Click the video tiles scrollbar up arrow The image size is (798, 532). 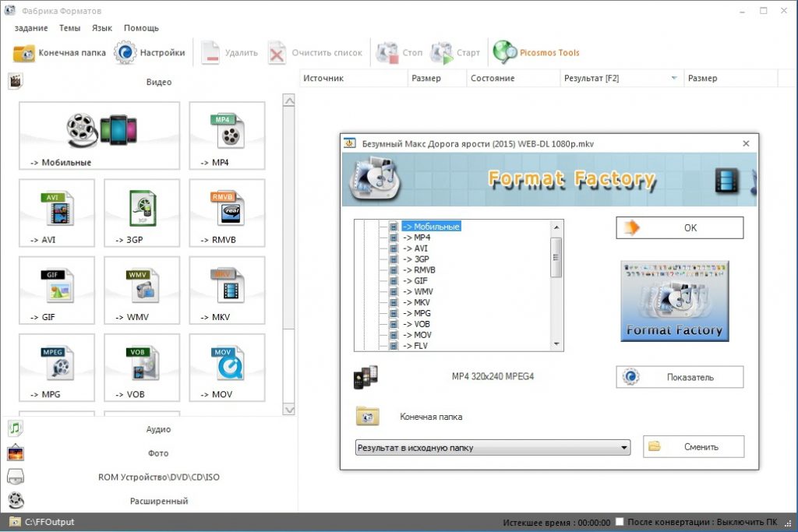tap(288, 100)
